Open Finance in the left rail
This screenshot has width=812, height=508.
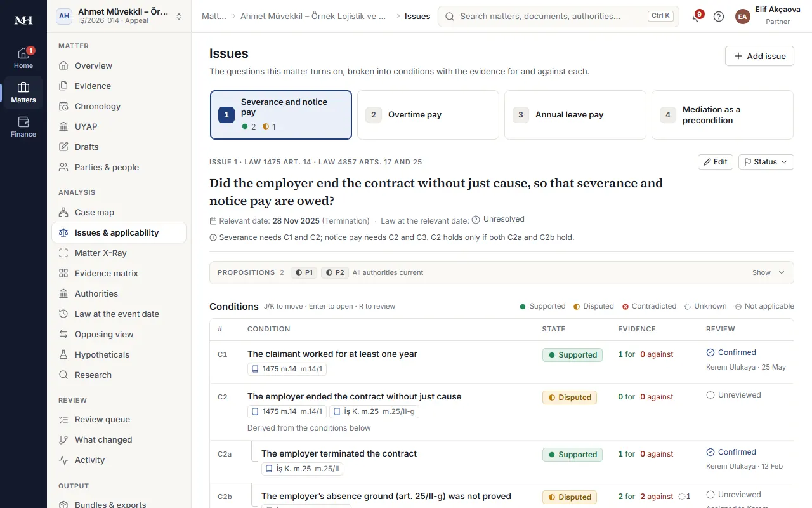point(23,127)
